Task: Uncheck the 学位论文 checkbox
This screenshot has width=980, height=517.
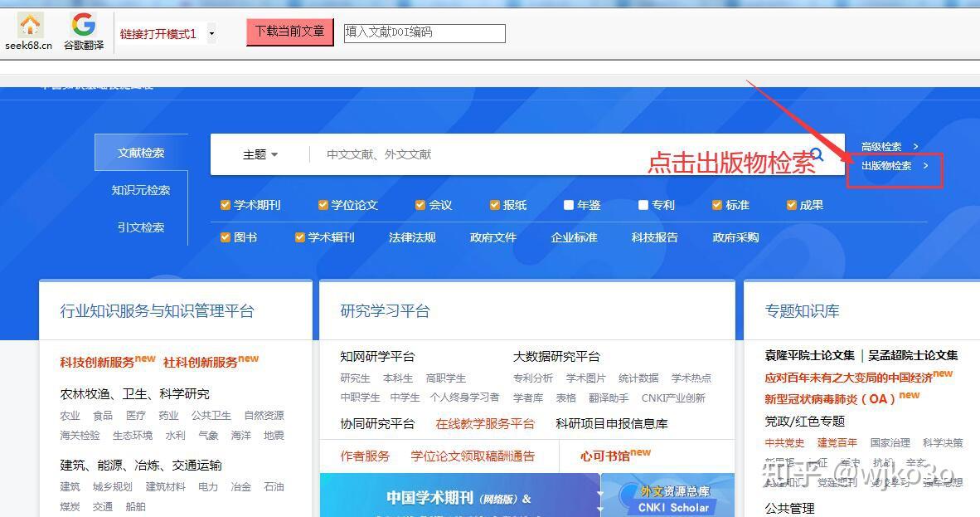Action: [323, 205]
